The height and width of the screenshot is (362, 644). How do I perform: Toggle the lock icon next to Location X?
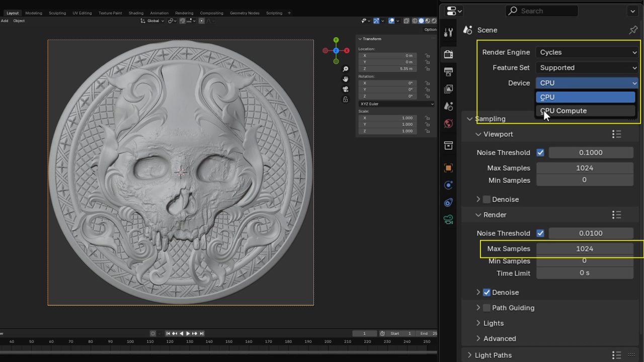point(429,57)
